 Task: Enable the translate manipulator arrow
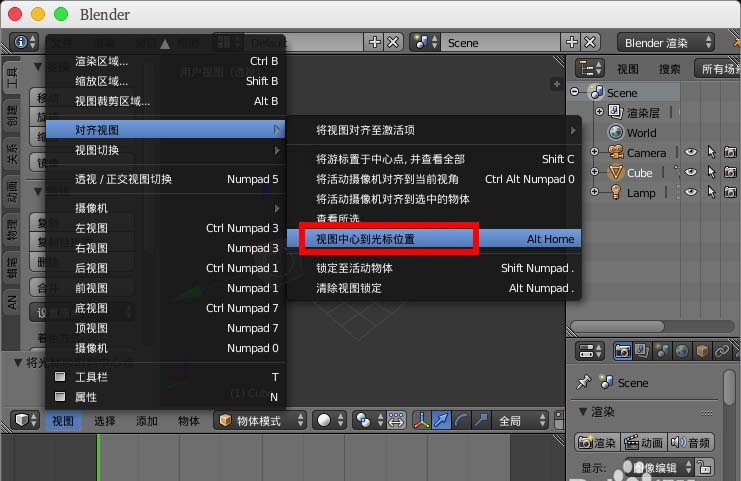point(441,420)
